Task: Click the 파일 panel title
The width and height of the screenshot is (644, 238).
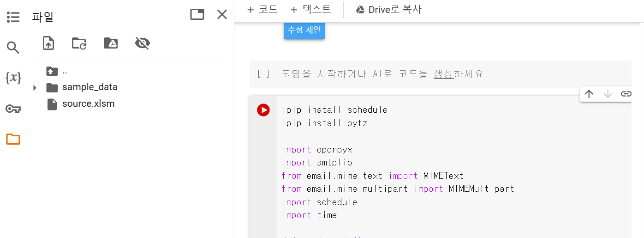Action: point(43,18)
